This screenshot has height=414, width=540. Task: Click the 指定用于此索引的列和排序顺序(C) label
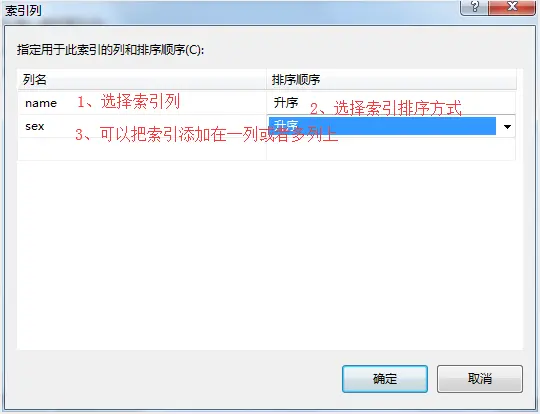tap(111, 50)
